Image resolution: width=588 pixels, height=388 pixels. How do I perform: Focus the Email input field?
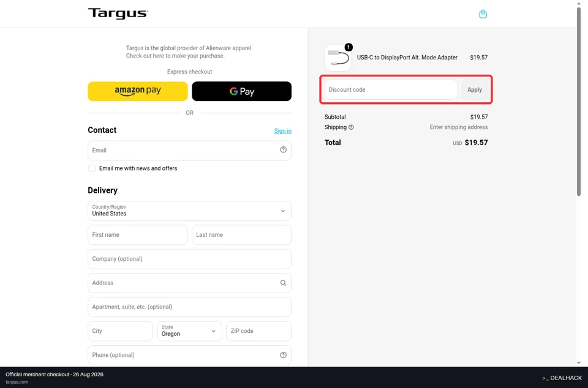(x=189, y=151)
